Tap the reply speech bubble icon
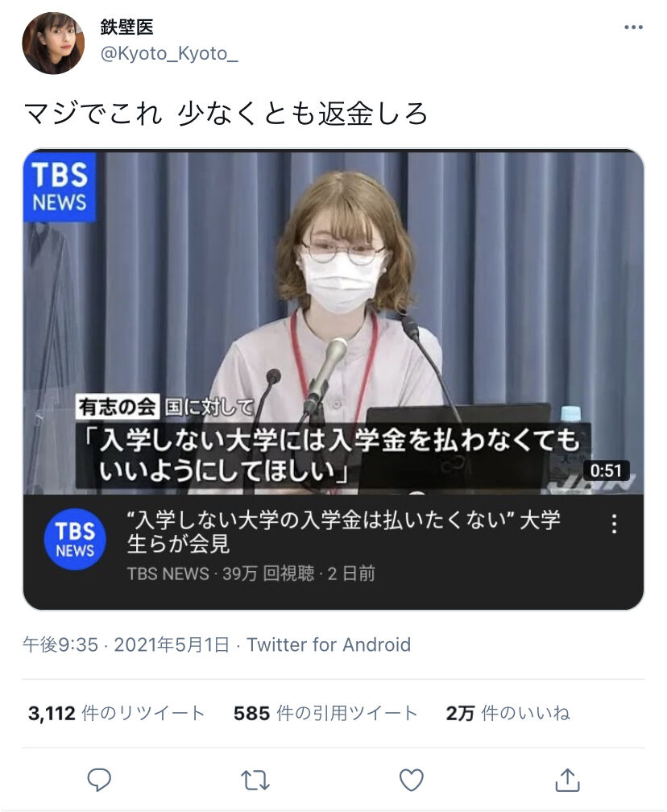667x812 pixels. [99, 780]
